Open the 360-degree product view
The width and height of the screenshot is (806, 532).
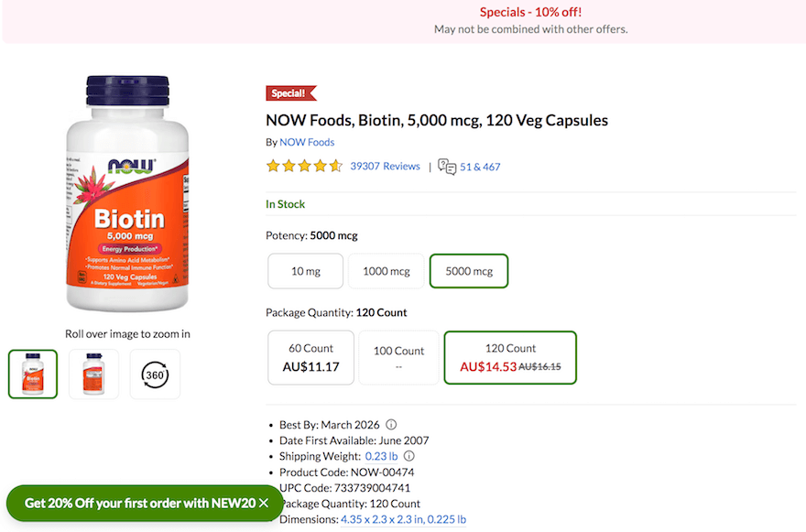(x=155, y=374)
